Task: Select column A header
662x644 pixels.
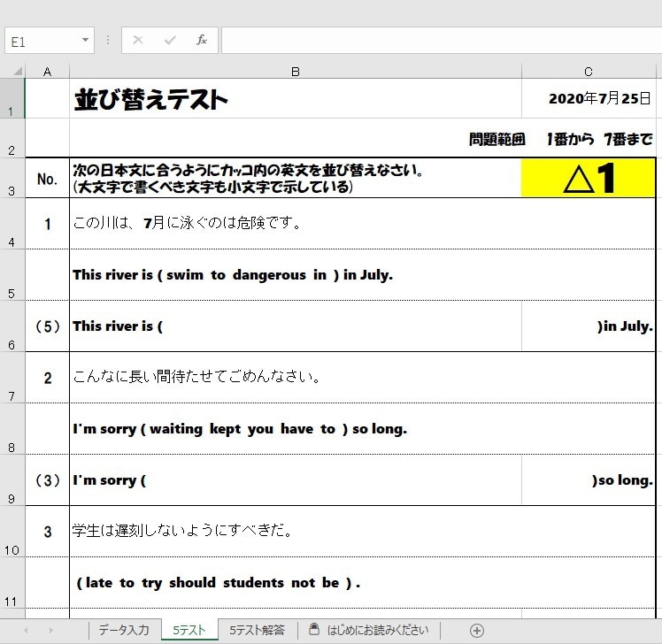Action: tap(47, 72)
